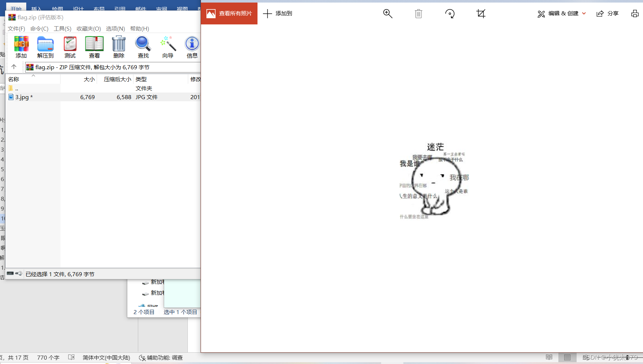643x364 pixels.
Task: Click the 选中 1 个项目 status text in Explorer
Action: (180, 312)
